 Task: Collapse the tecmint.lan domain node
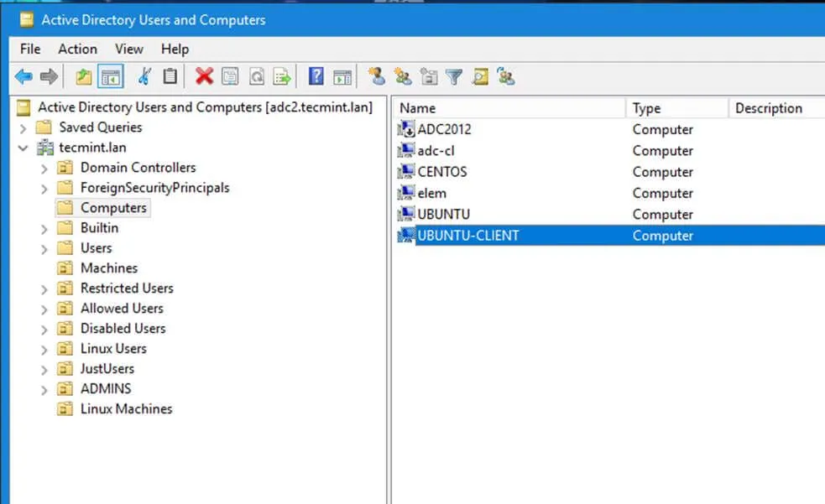(x=23, y=148)
